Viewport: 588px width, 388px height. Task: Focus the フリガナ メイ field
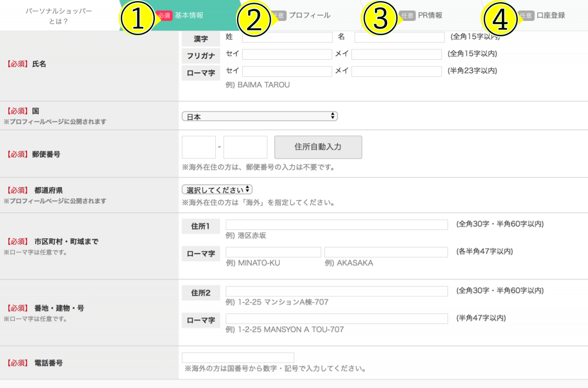(396, 54)
